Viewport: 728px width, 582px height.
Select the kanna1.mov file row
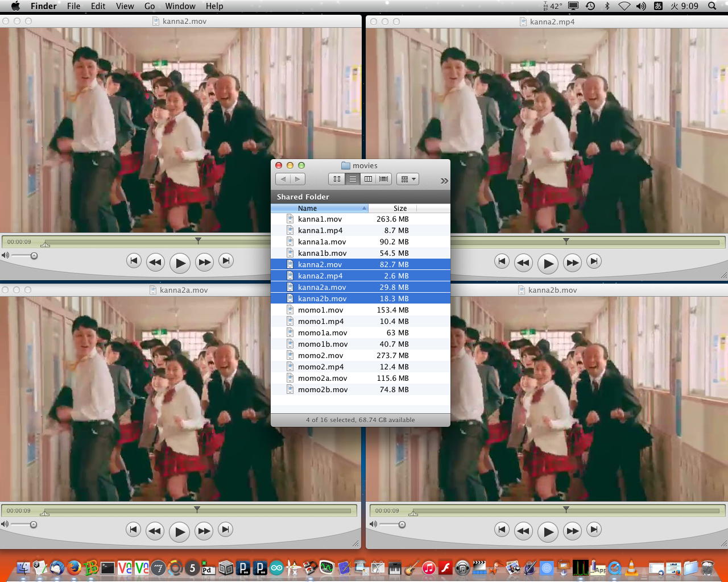tap(361, 219)
